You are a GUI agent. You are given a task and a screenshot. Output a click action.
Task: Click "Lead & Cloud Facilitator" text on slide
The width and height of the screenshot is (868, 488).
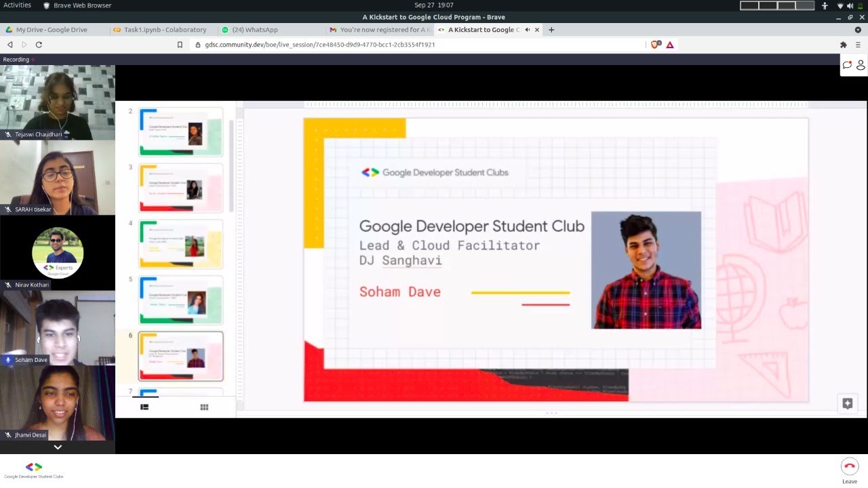tap(450, 245)
